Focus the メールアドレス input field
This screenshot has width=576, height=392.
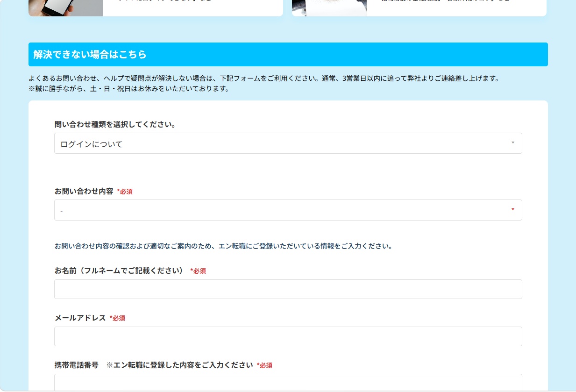(288, 336)
